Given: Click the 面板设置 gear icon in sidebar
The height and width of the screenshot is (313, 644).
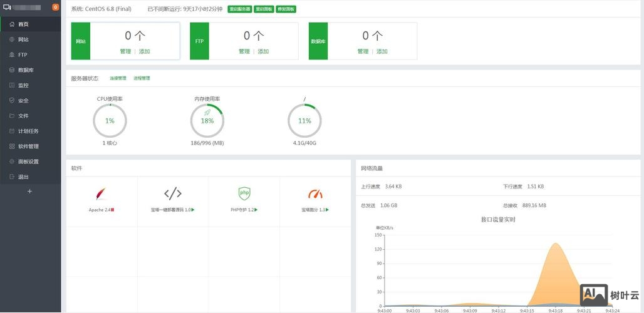Looking at the screenshot, I should [x=12, y=162].
